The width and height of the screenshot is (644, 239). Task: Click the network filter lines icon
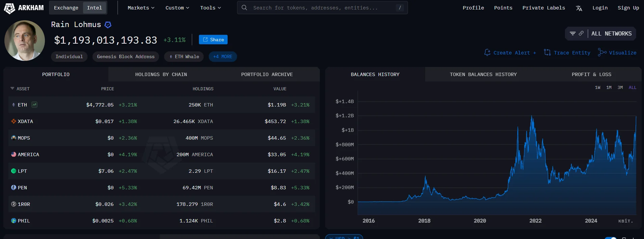572,33
